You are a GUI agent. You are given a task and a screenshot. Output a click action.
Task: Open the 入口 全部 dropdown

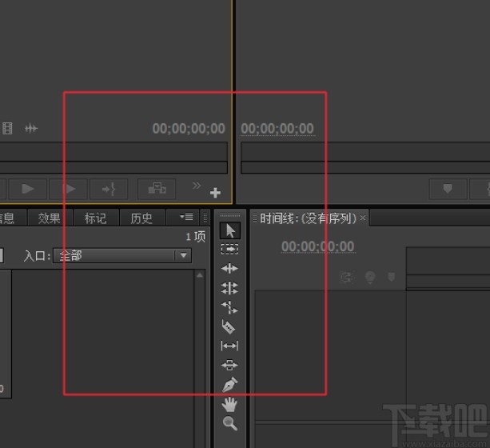[x=122, y=255]
